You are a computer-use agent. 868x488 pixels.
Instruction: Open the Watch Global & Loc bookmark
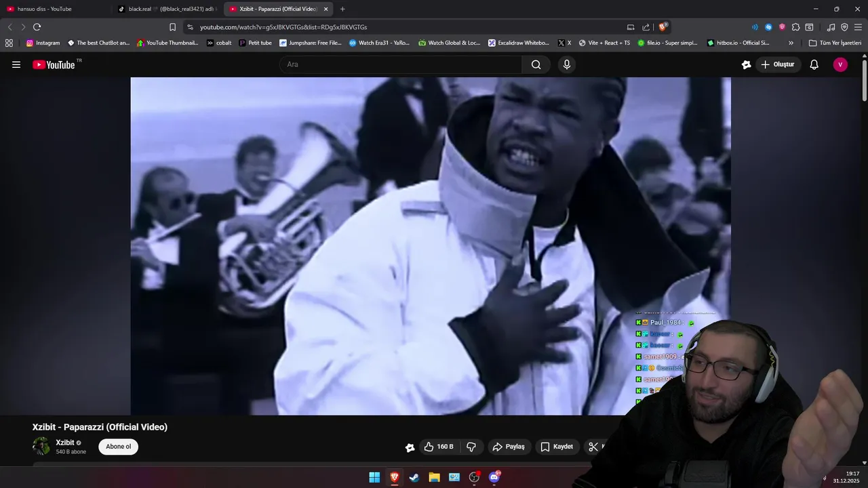click(449, 43)
